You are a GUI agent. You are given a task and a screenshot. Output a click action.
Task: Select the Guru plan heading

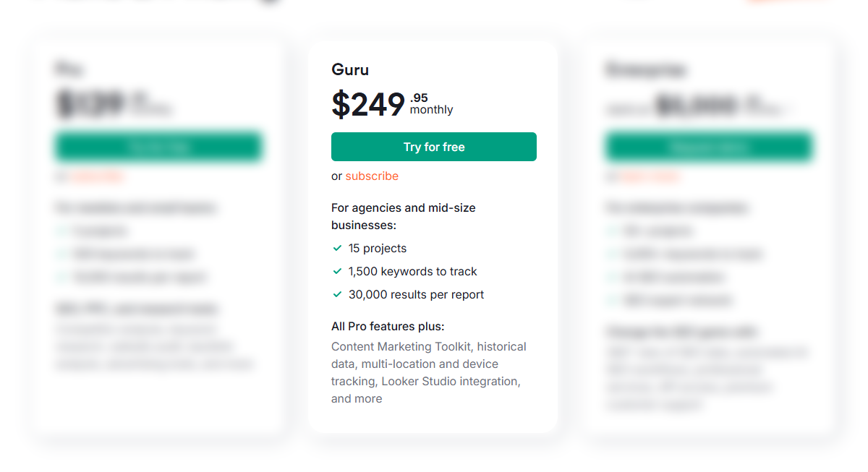tap(350, 69)
